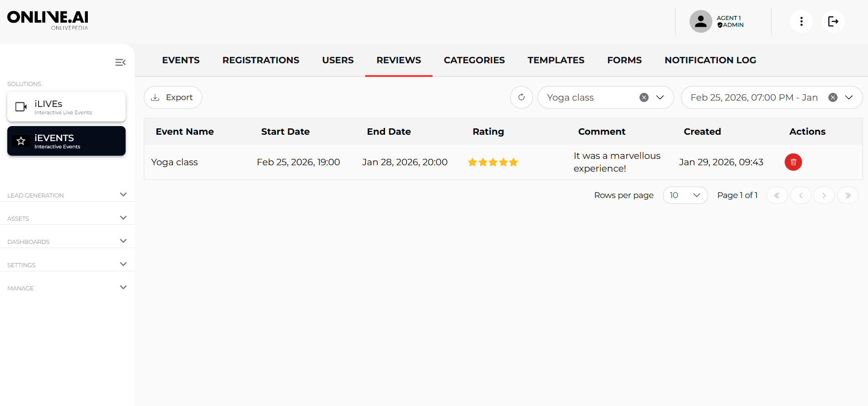Delete the Yoga class review
The image size is (868, 406).
tap(793, 162)
